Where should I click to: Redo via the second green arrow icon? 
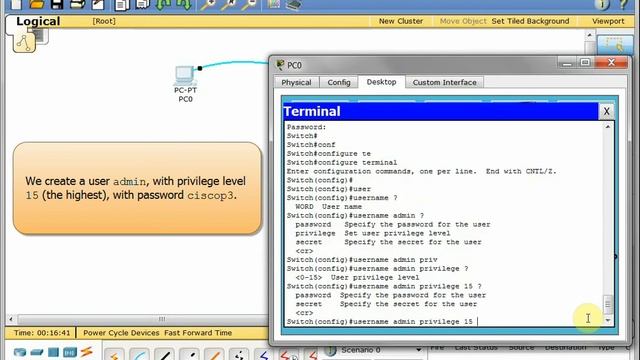click(x=183, y=4)
